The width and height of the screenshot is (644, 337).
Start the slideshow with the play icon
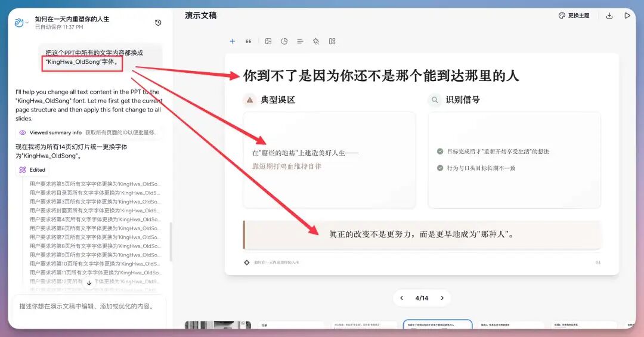coord(627,16)
